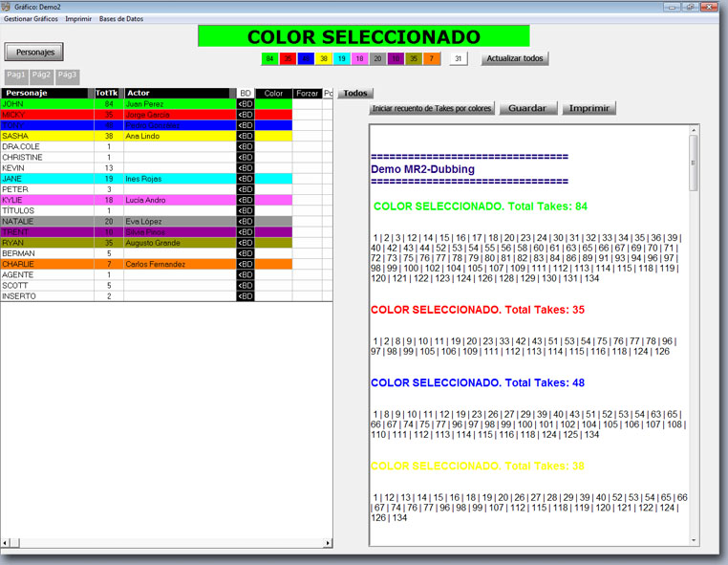This screenshot has height=565, width=728.
Task: Click the BD icon in CHARLIE row
Action: (x=246, y=265)
